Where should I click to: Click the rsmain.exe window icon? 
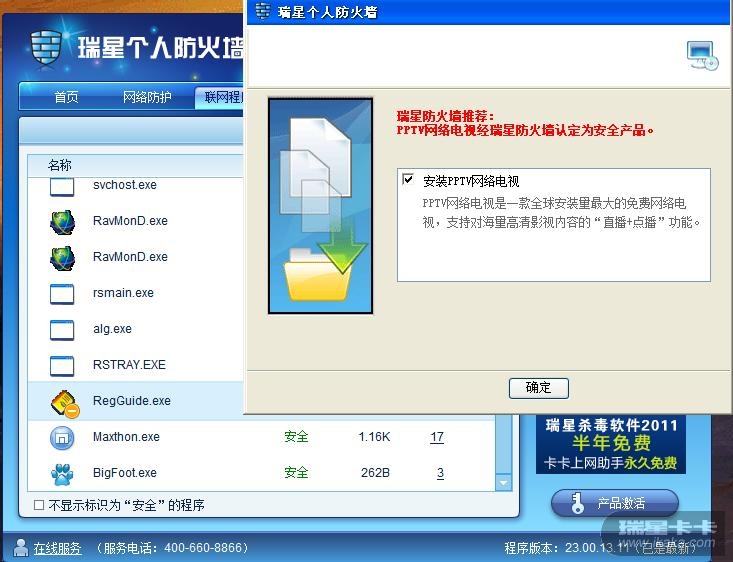click(x=62, y=294)
